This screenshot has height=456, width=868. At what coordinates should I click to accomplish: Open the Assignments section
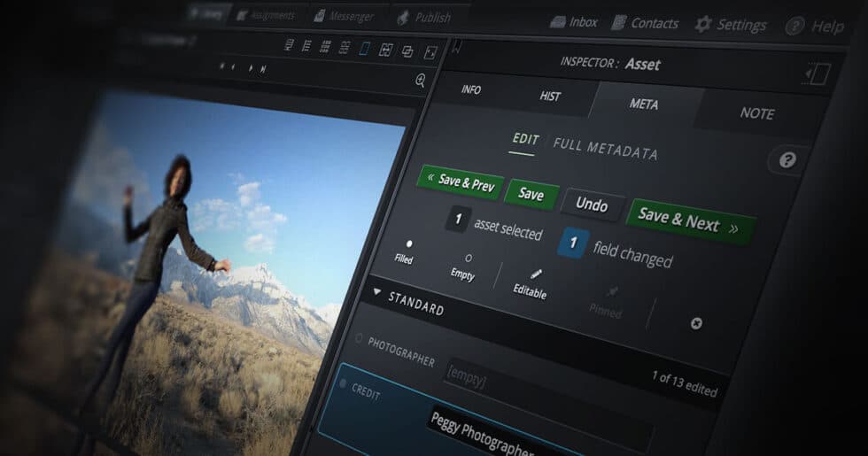tap(266, 15)
